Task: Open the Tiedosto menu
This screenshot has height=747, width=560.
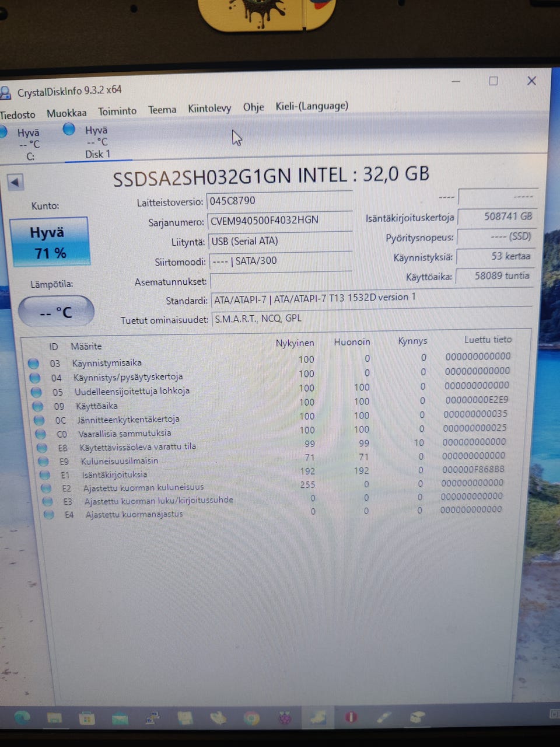Action: [x=17, y=114]
